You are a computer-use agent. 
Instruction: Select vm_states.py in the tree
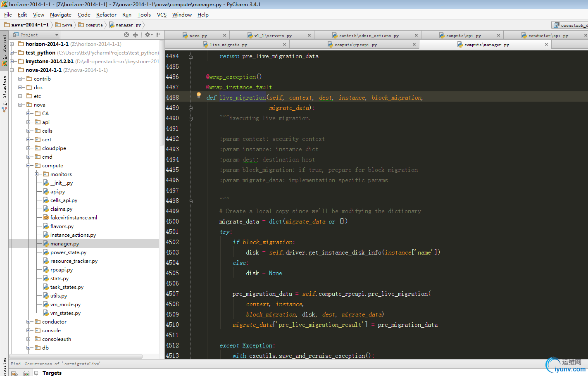(x=65, y=313)
